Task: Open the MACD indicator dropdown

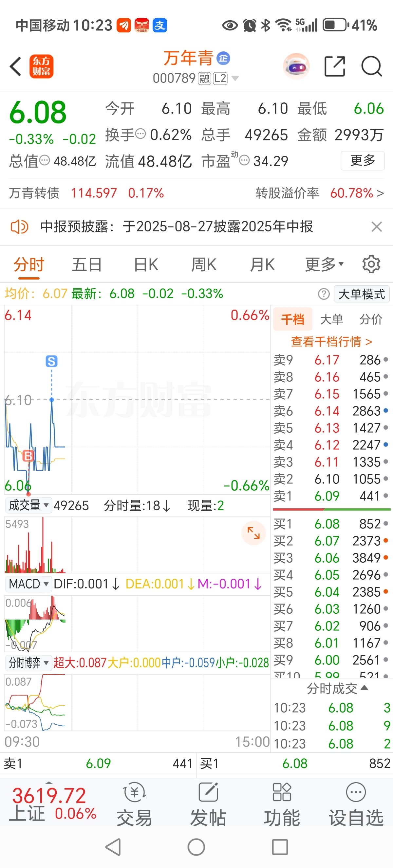Action: tap(28, 584)
